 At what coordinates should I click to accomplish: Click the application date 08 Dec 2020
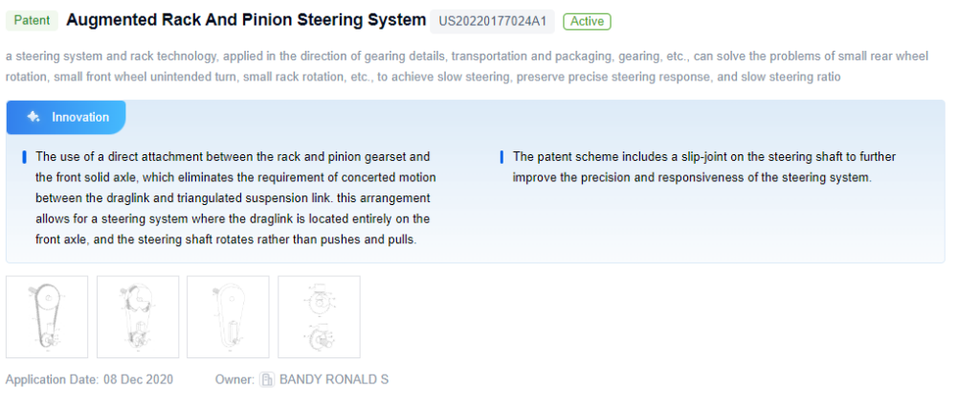click(x=138, y=379)
